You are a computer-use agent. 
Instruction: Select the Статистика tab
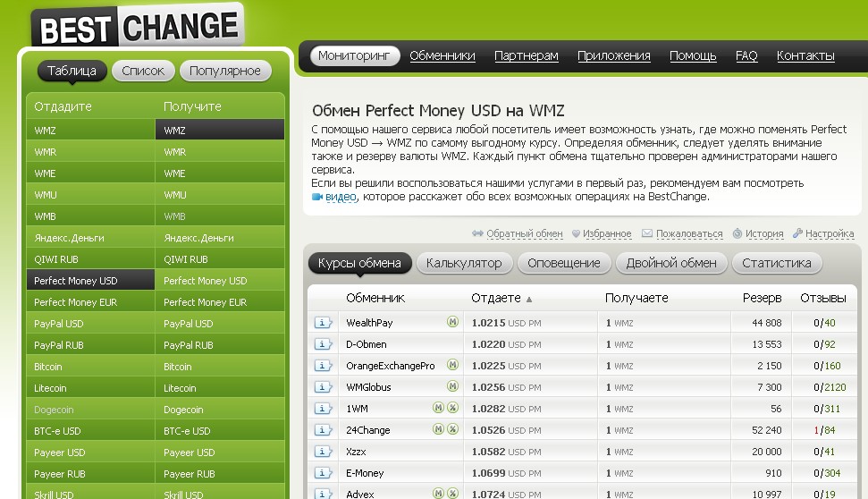[x=777, y=263]
